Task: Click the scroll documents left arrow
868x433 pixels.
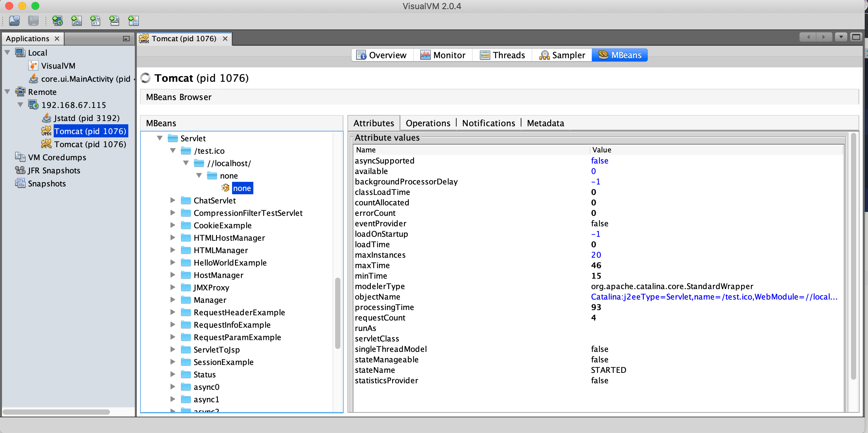Action: [808, 37]
